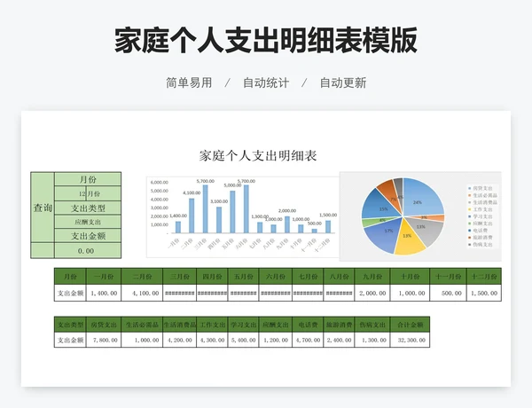Click the 简单易用 tagline text
532x408 pixels.
[x=189, y=82]
